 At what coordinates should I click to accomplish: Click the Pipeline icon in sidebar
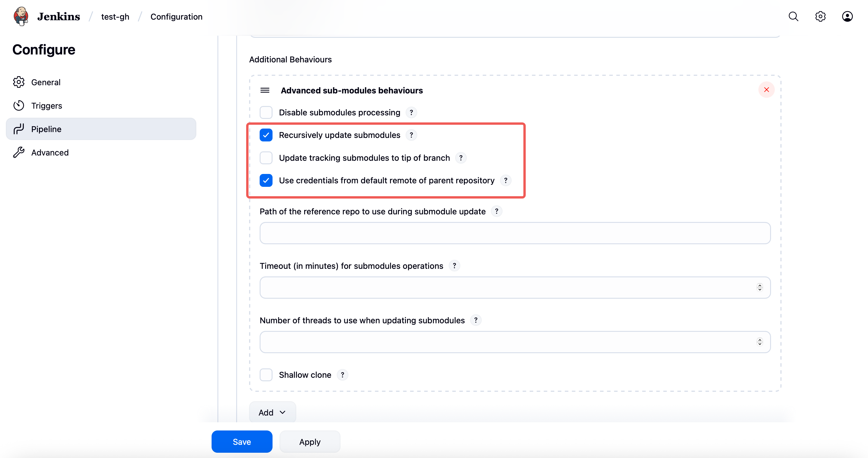pos(19,129)
